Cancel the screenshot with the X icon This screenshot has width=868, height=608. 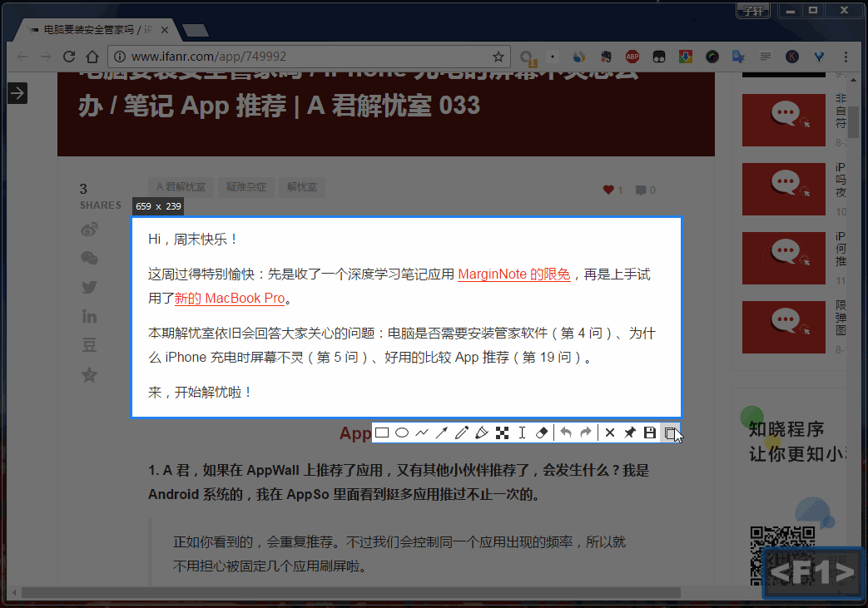(610, 433)
